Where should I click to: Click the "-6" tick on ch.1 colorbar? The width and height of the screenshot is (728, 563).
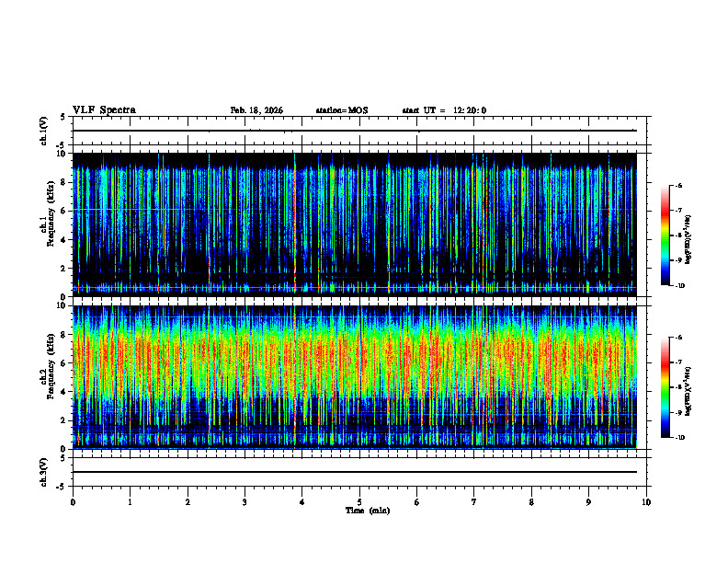coord(678,185)
